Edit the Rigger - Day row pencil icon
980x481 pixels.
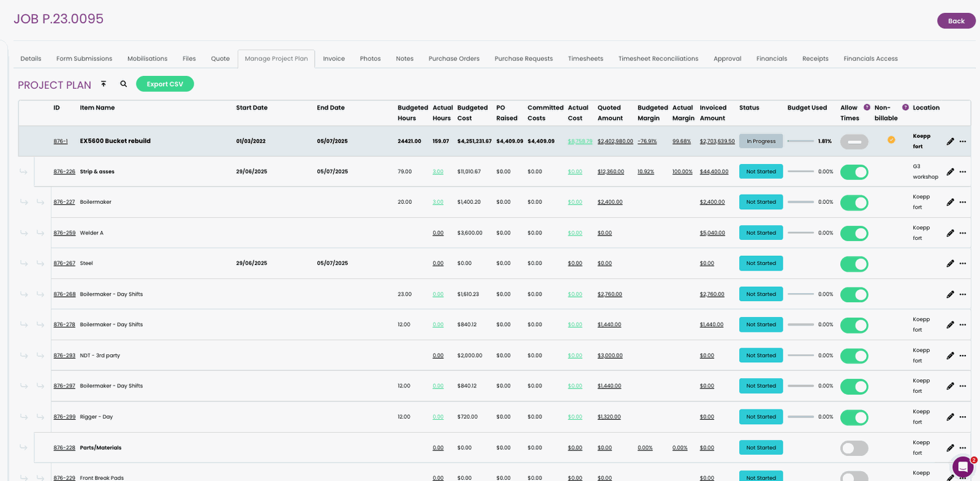coord(950,417)
